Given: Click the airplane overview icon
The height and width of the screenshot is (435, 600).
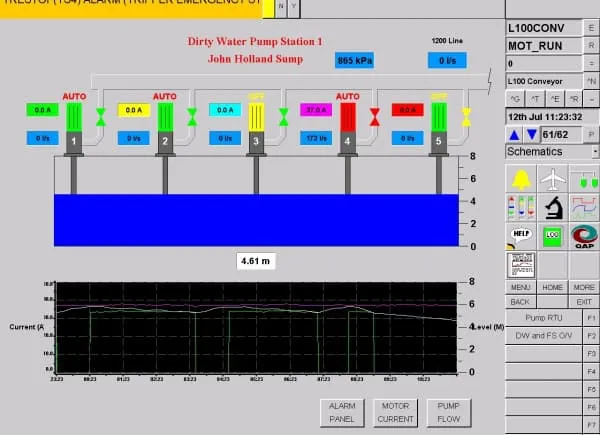Looking at the screenshot, I should pyautogui.click(x=553, y=179).
